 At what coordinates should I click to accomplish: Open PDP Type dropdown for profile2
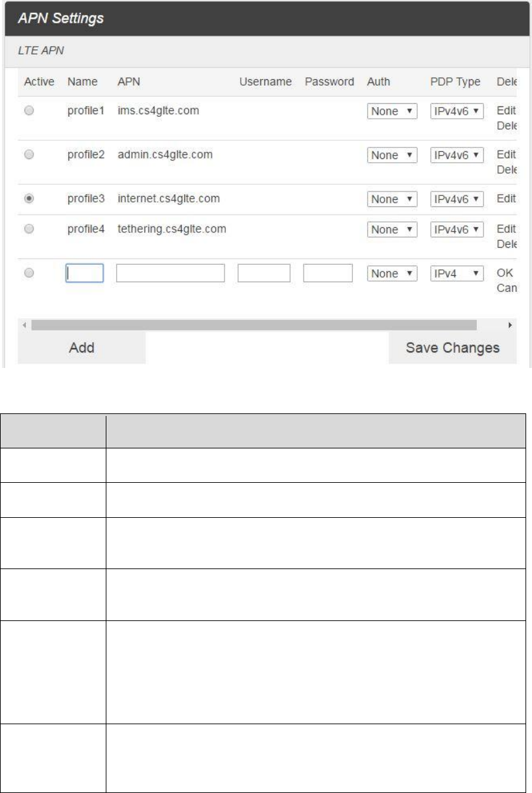coord(457,156)
